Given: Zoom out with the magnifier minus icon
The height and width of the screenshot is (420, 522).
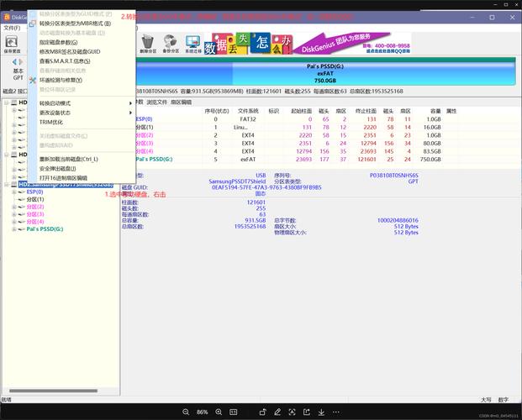Looking at the screenshot, I should click(x=187, y=412).
